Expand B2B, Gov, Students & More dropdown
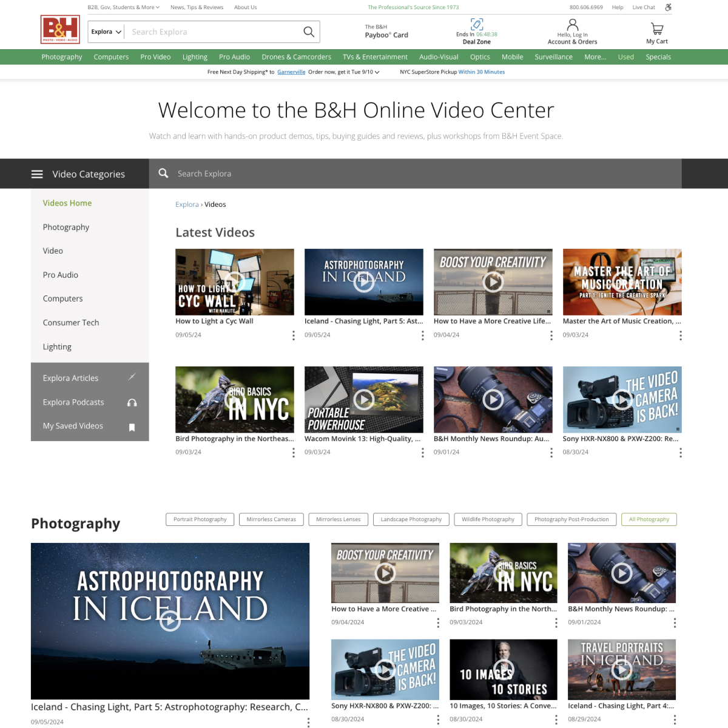728x728 pixels. [x=124, y=7]
